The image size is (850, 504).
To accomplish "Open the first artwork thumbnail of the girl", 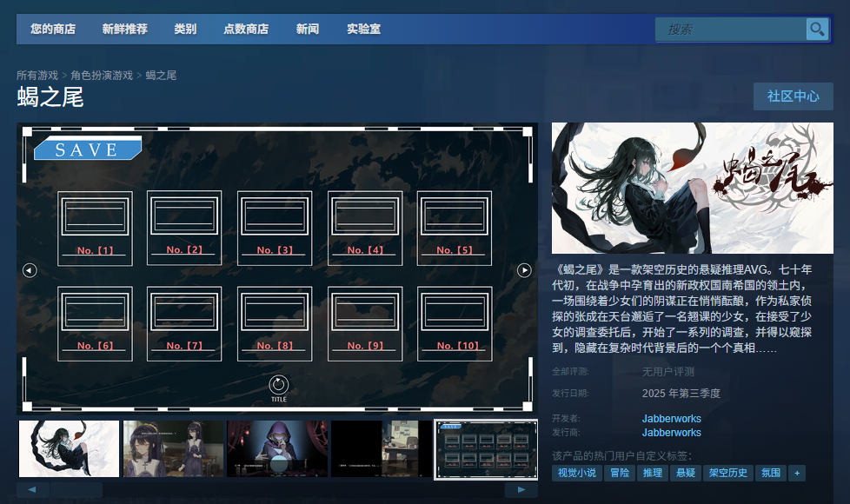I will coord(68,448).
